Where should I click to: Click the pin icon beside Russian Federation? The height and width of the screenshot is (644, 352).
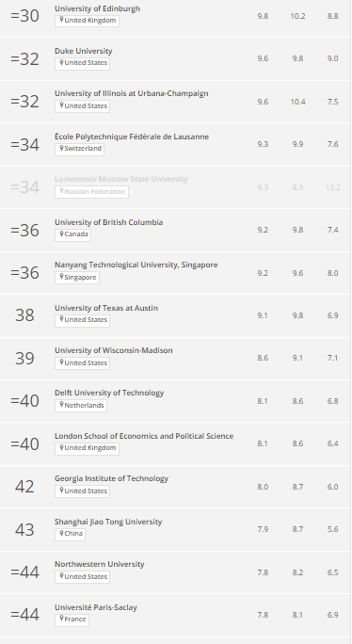pyautogui.click(x=61, y=191)
